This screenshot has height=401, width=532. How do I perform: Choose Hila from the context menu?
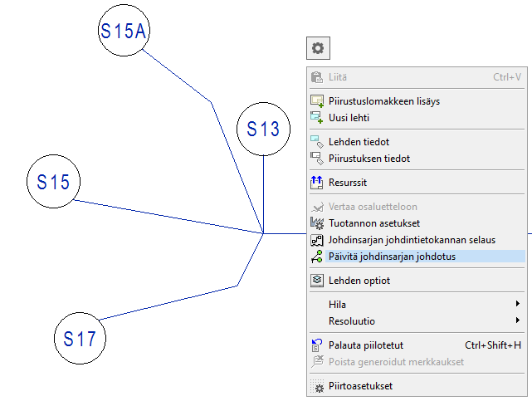pyautogui.click(x=337, y=305)
